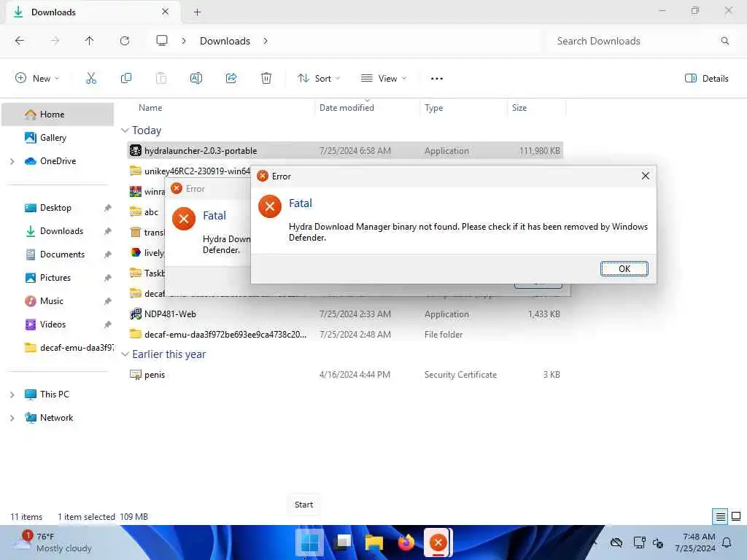Viewport: 747px width, 560px height.
Task: Sort by the Name column
Action: [150, 108]
